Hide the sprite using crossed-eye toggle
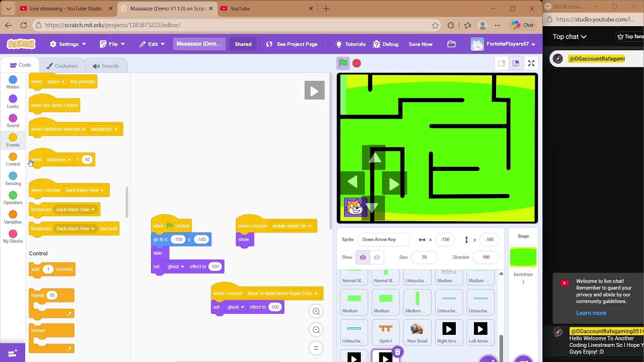 click(377, 257)
